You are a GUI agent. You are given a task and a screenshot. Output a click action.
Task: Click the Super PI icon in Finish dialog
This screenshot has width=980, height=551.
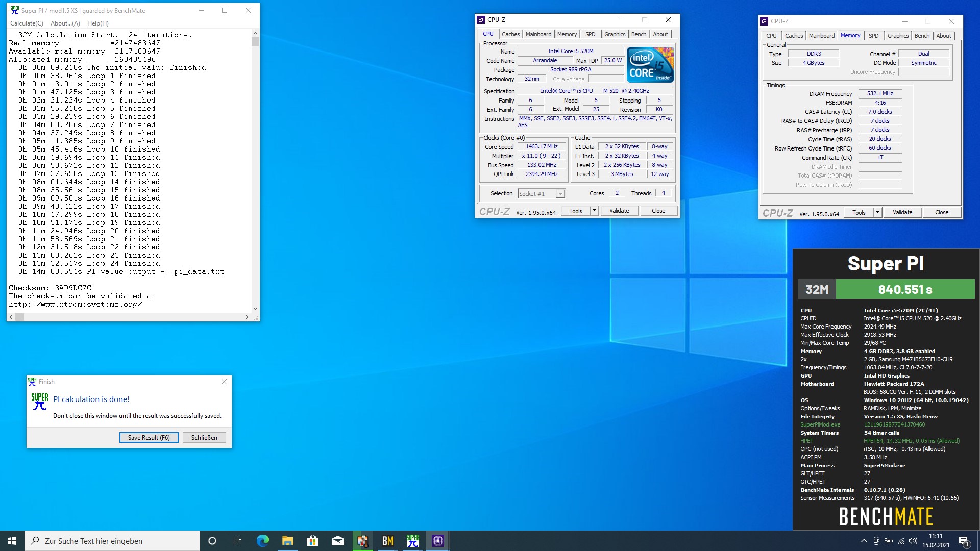(x=39, y=402)
